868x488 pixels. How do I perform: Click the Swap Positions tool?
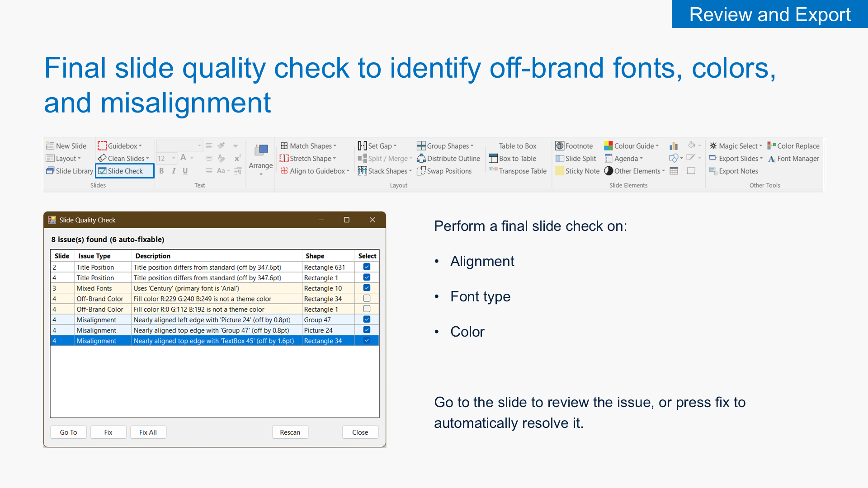[444, 171]
